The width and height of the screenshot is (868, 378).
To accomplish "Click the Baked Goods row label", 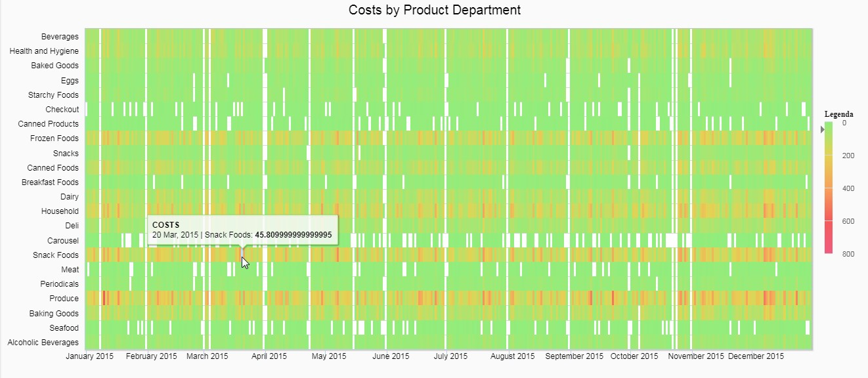I will pyautogui.click(x=54, y=66).
